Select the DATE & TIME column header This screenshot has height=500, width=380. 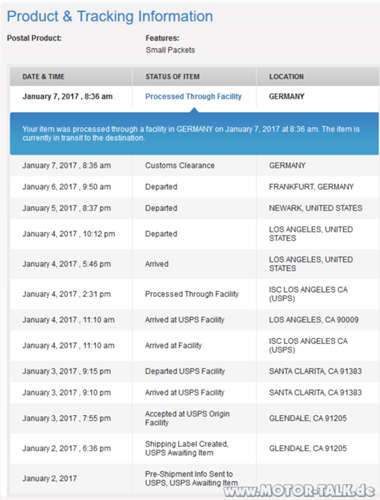click(x=43, y=77)
